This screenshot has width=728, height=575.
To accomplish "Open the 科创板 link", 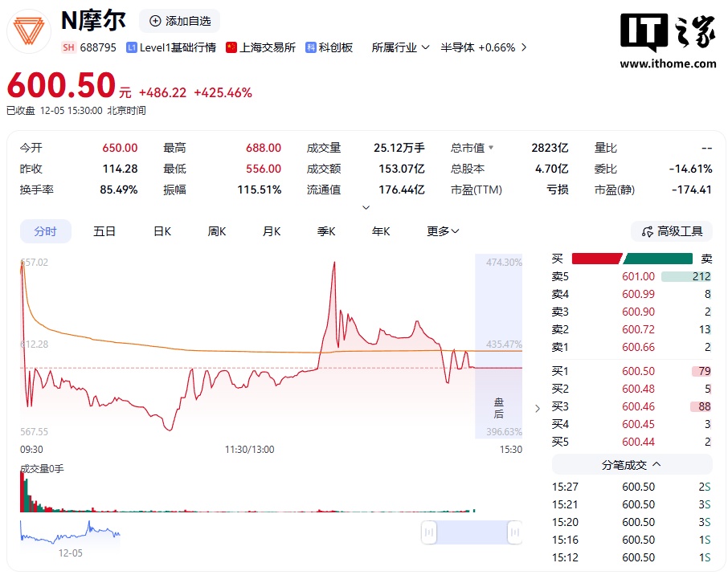I will click(335, 47).
